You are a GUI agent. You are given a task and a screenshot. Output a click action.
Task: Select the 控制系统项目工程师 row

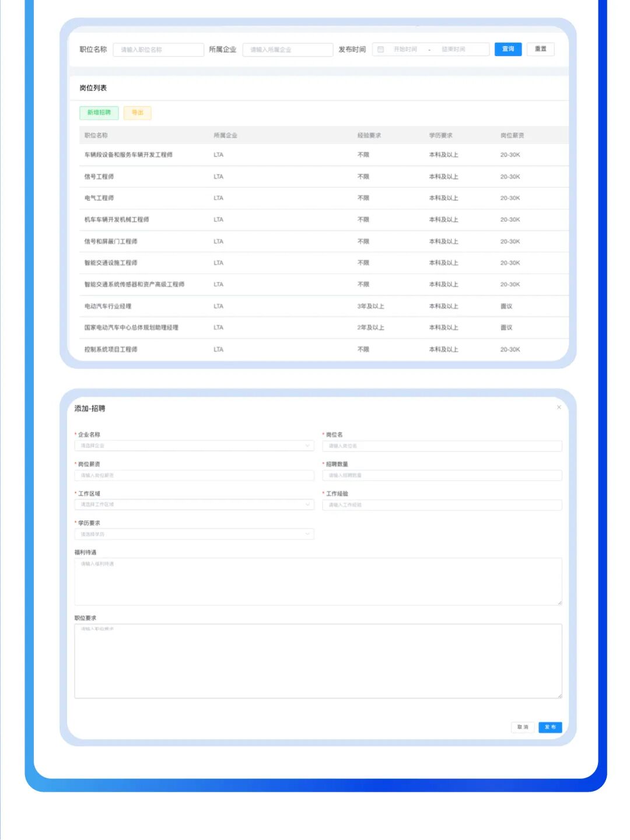point(324,349)
